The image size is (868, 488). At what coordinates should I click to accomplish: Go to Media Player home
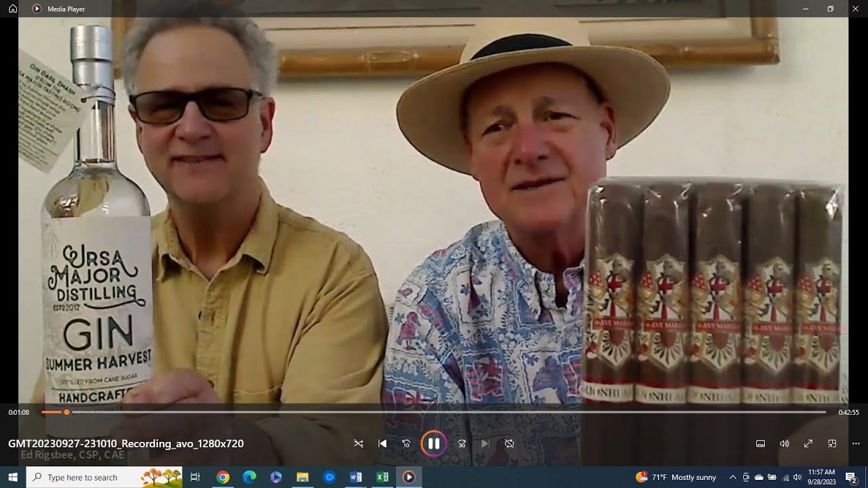coord(12,9)
